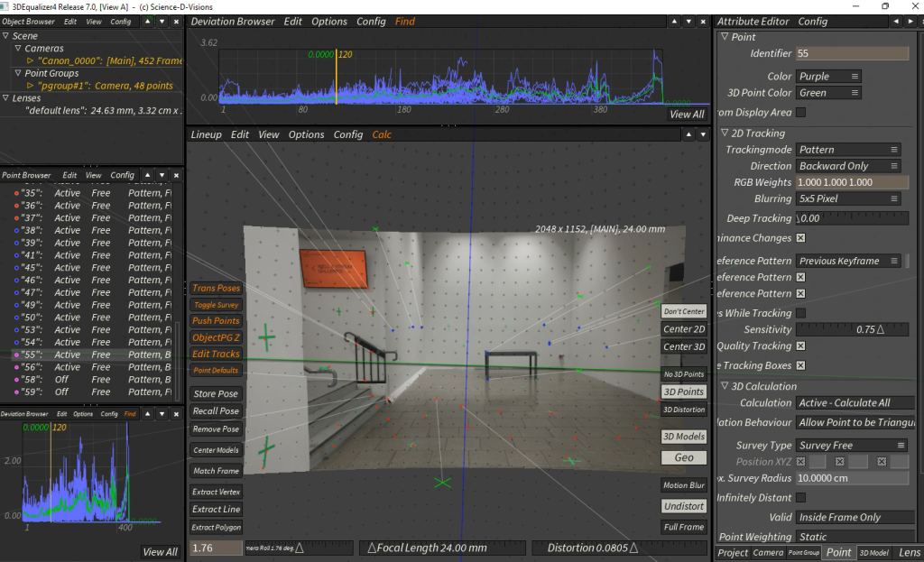Expand the "Canon_0000" camera entry

pos(30,60)
